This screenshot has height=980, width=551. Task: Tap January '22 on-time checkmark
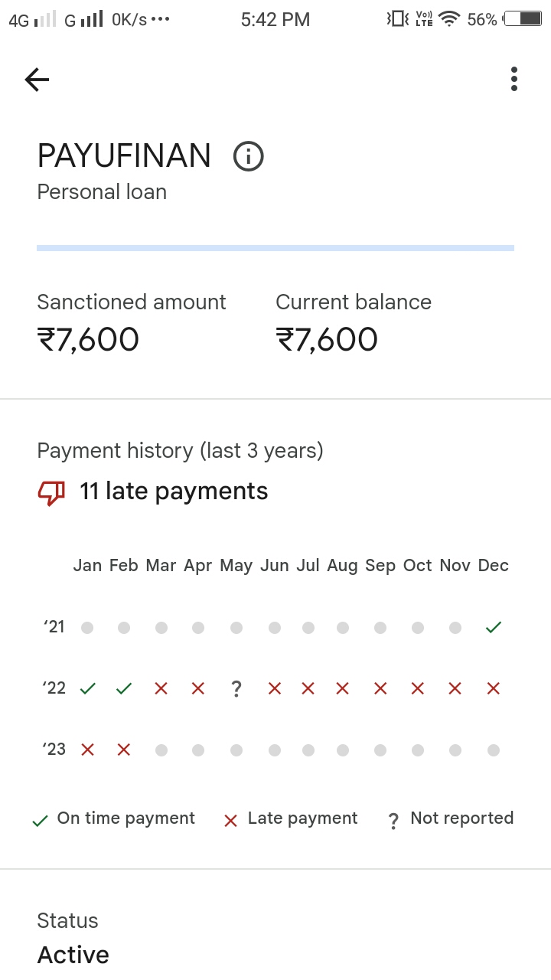(x=87, y=689)
